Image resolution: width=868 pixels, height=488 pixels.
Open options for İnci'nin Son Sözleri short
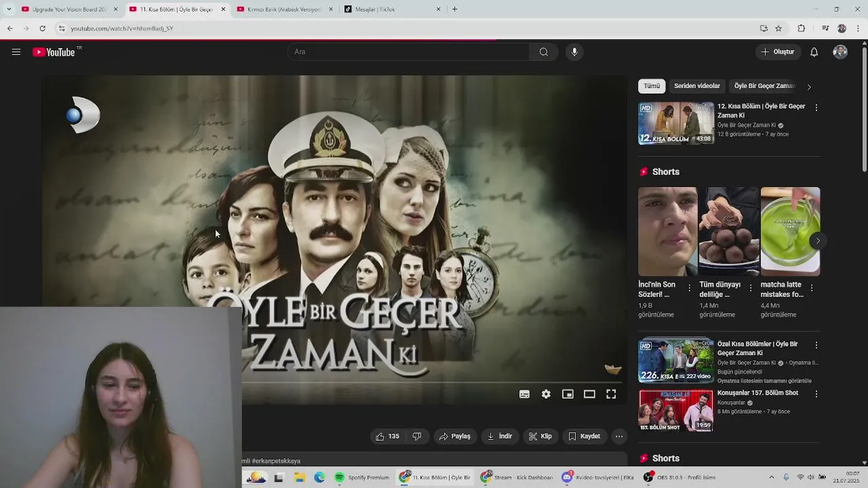[690, 288]
